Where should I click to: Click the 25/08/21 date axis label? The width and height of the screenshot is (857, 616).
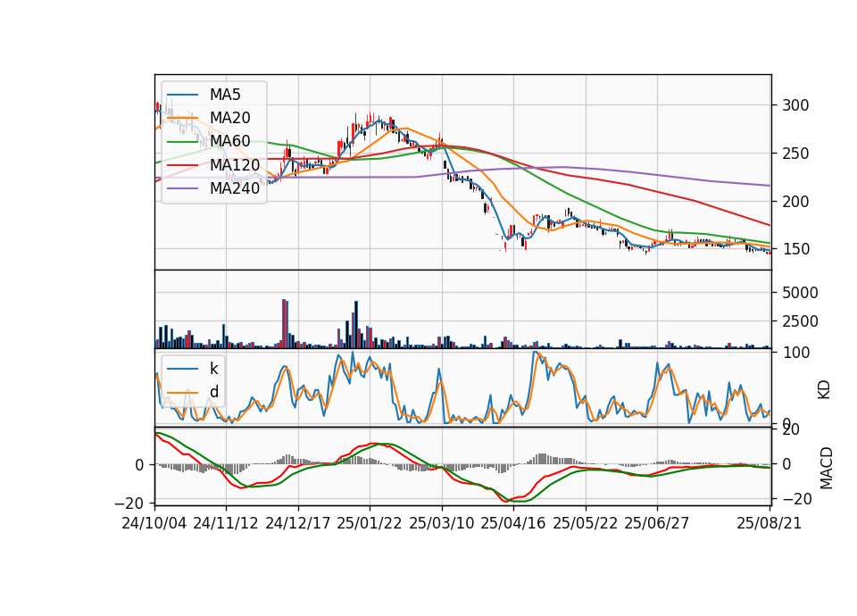pos(770,523)
